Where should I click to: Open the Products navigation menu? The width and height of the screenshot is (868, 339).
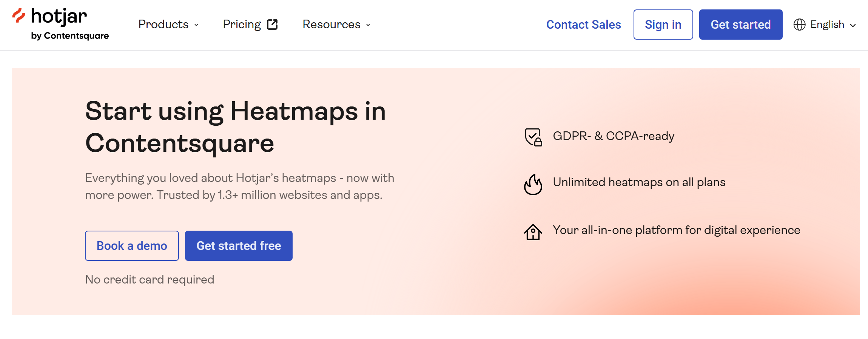click(x=168, y=25)
